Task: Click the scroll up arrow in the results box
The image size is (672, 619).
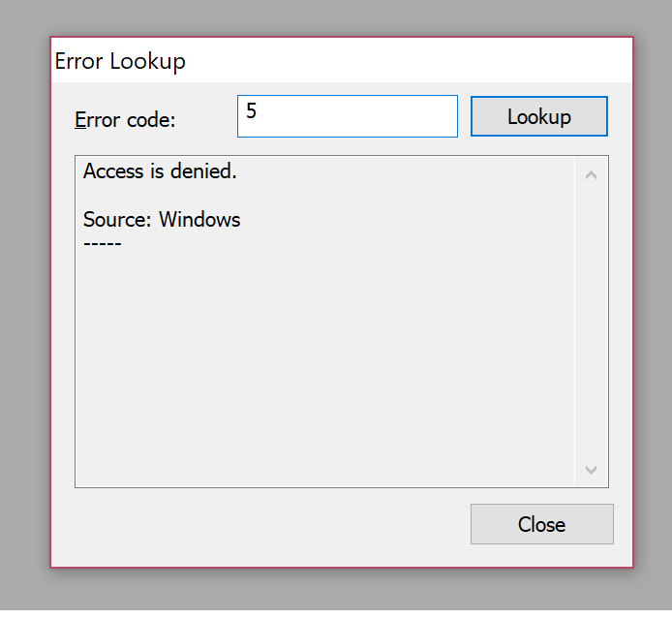Action: [591, 174]
